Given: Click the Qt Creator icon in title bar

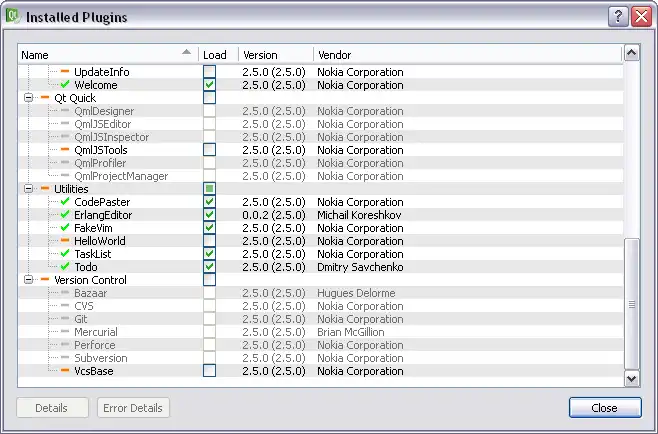Looking at the screenshot, I should 13,16.
